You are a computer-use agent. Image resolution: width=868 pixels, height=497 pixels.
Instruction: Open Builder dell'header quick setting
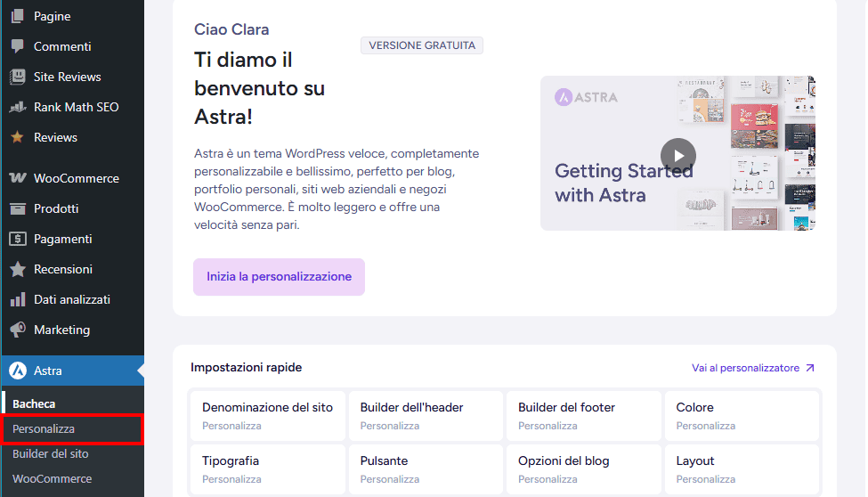pos(426,416)
